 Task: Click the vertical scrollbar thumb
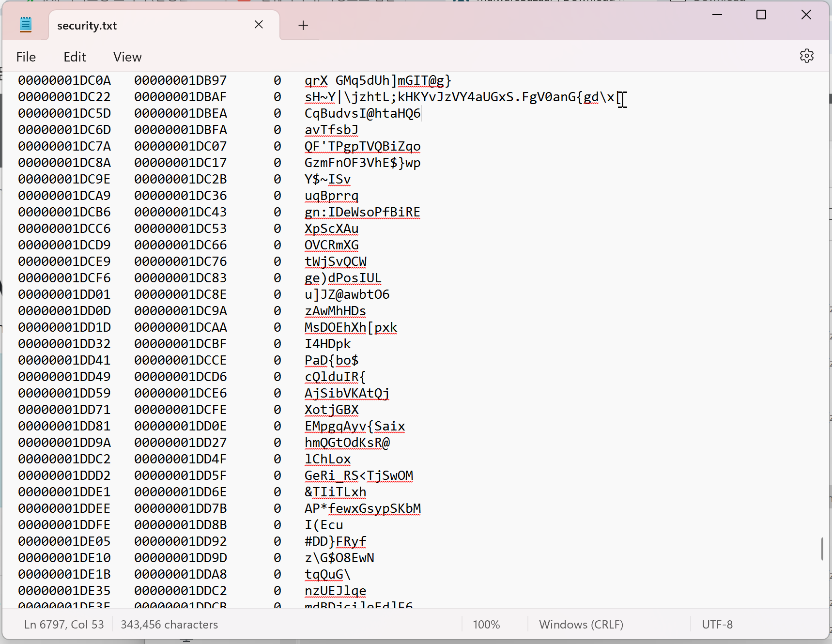point(822,549)
